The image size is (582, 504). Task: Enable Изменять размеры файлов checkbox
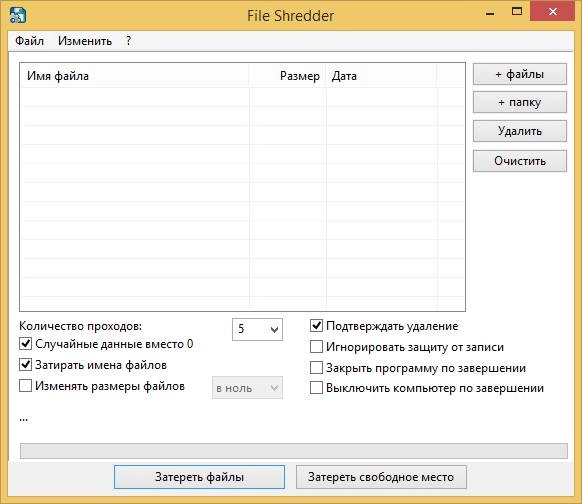(25, 386)
